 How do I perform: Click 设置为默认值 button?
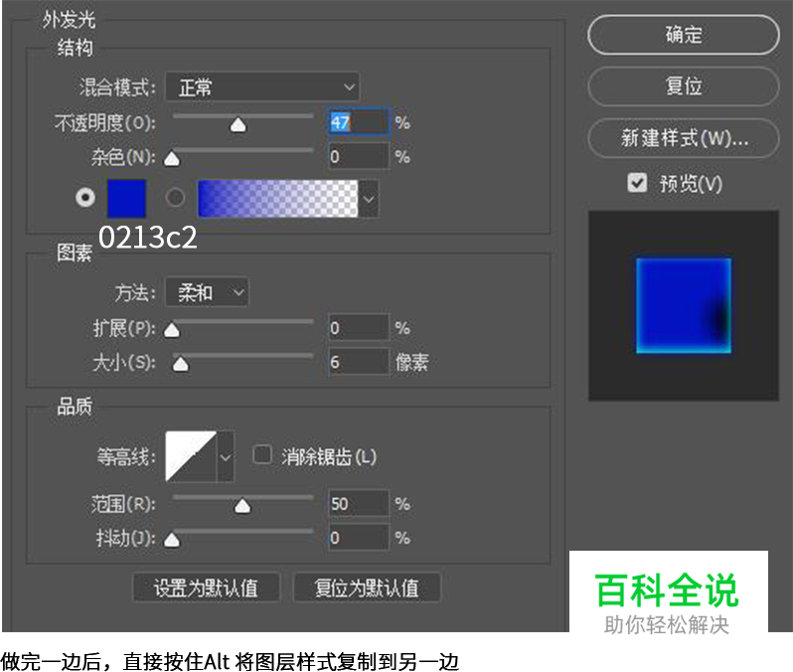(206, 588)
